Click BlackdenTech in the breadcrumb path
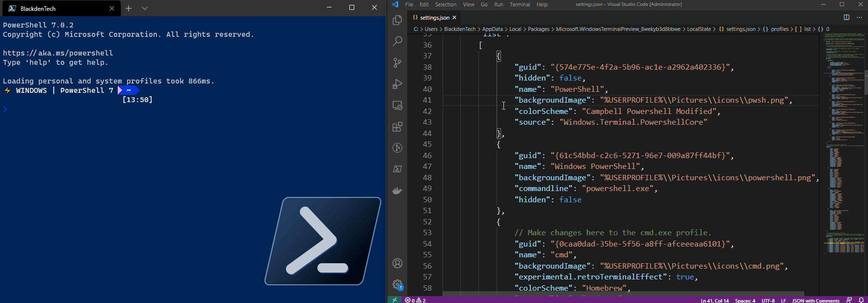Image resolution: width=868 pixels, height=303 pixels. coord(460,29)
